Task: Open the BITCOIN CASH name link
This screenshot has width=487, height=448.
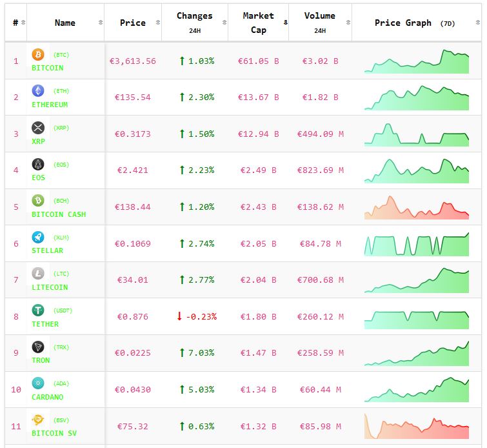Action: (59, 214)
